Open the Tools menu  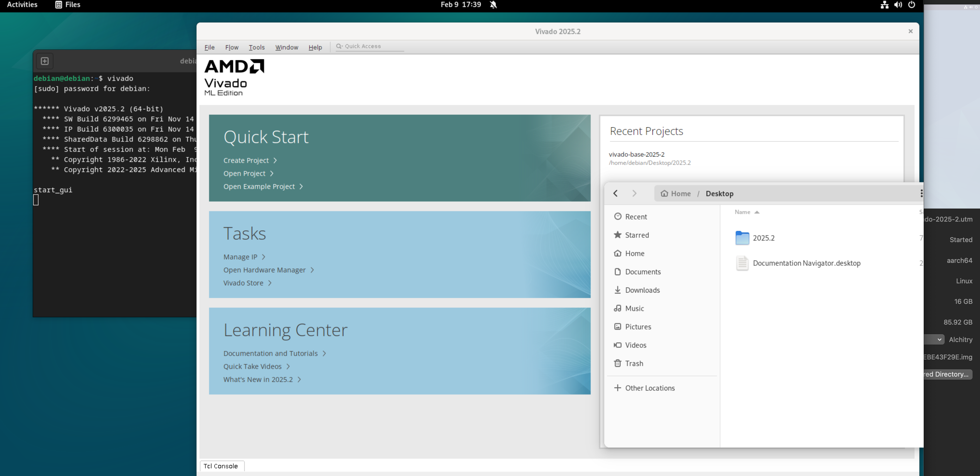point(256,47)
